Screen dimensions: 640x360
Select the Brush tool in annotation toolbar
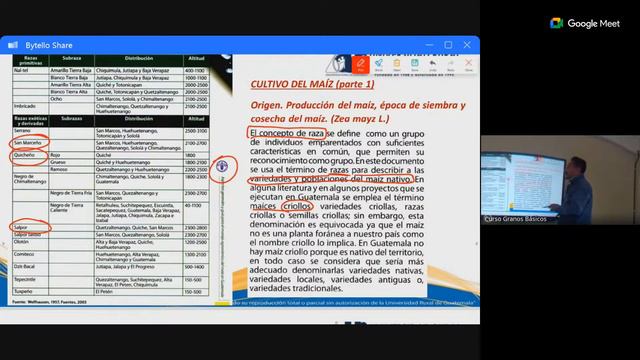click(379, 64)
